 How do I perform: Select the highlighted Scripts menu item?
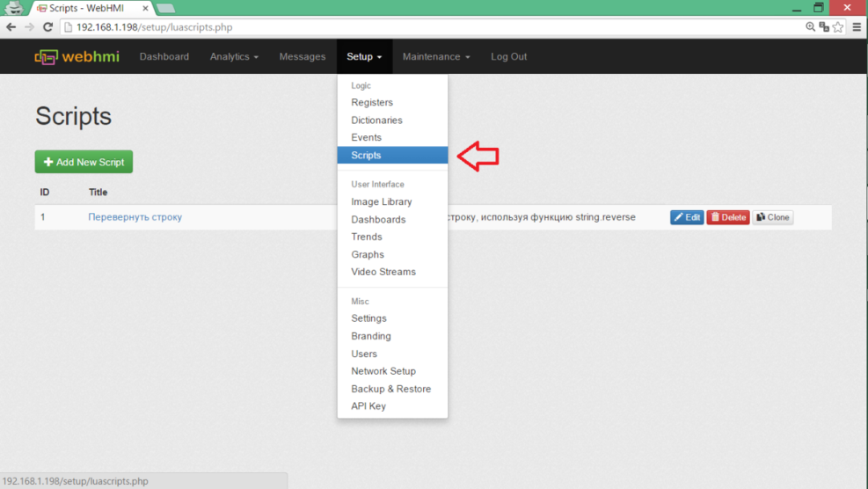pos(392,155)
